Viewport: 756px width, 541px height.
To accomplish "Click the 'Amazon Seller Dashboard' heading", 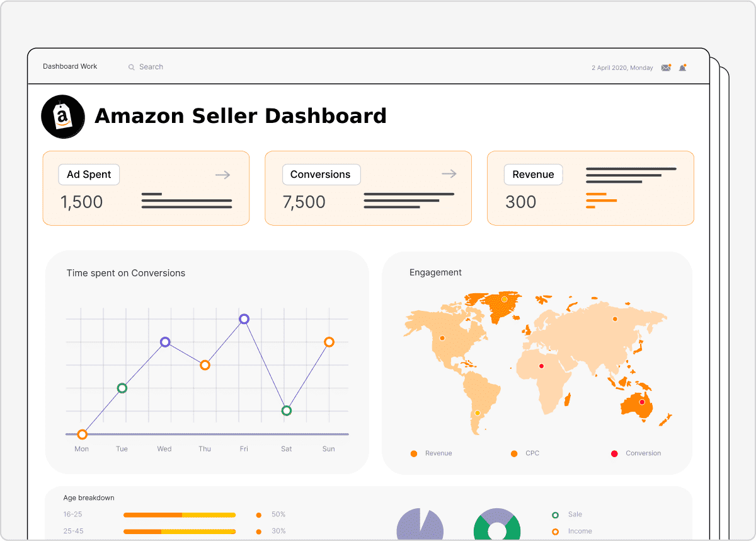I will pos(240,116).
